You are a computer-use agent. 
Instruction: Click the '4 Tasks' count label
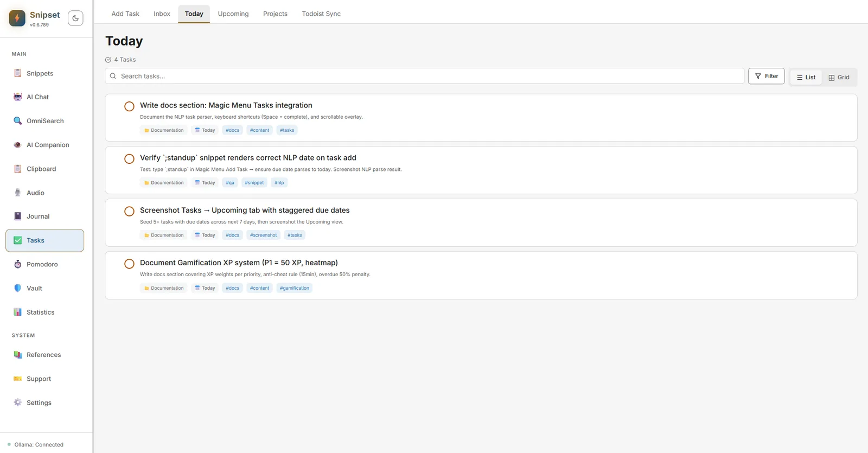click(x=120, y=60)
